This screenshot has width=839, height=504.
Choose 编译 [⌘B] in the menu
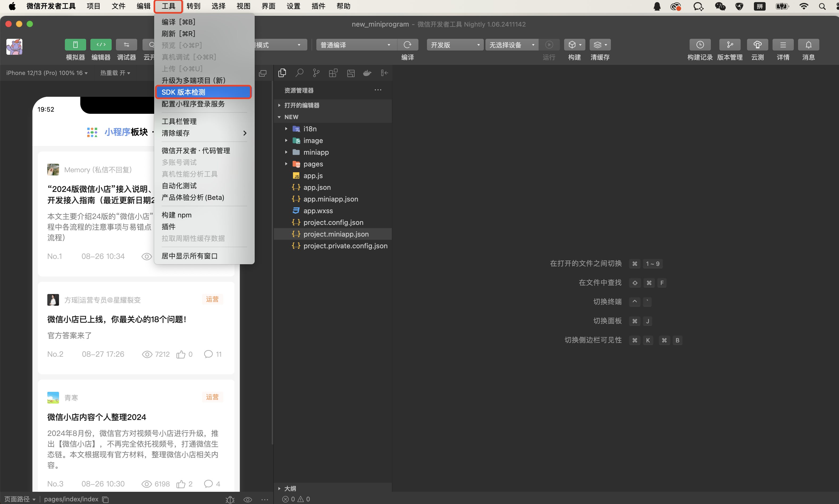coord(204,22)
